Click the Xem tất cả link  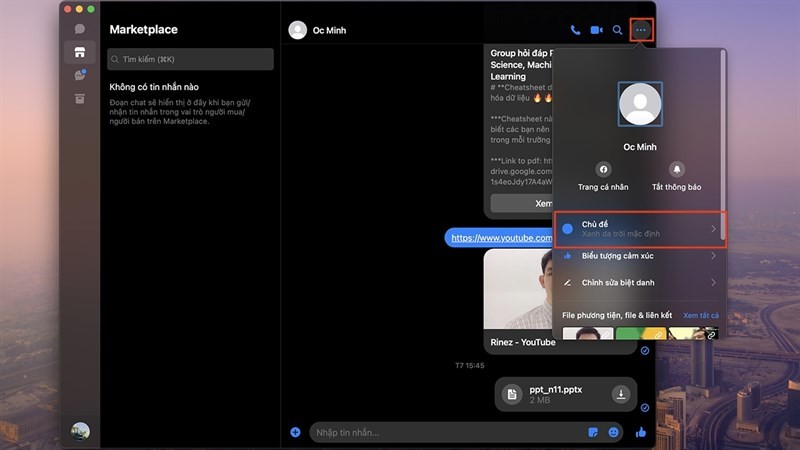[700, 315]
